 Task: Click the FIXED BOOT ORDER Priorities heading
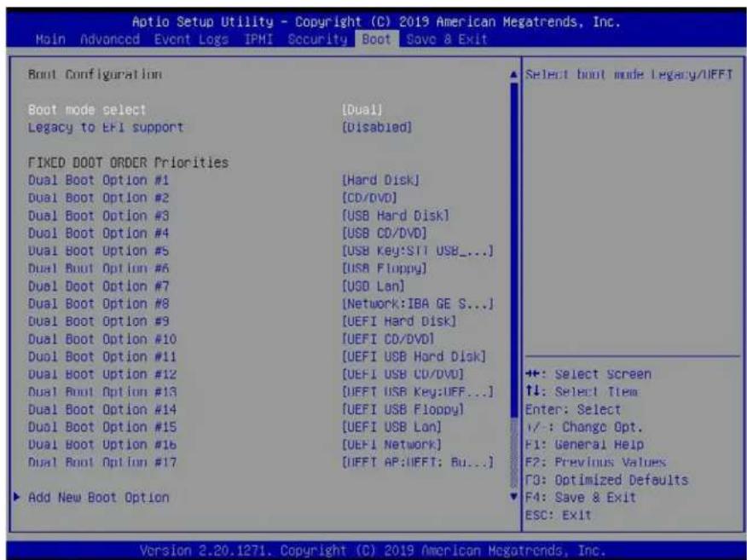click(x=128, y=163)
